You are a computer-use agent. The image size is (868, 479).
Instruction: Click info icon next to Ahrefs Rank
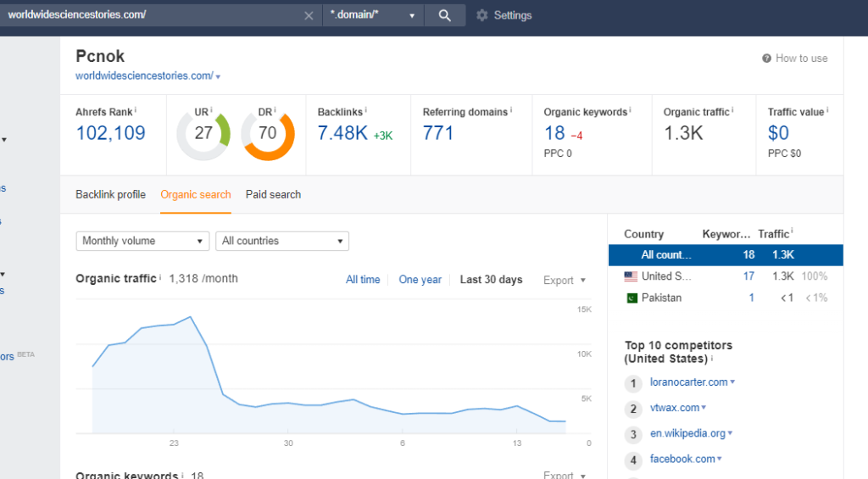(x=136, y=110)
